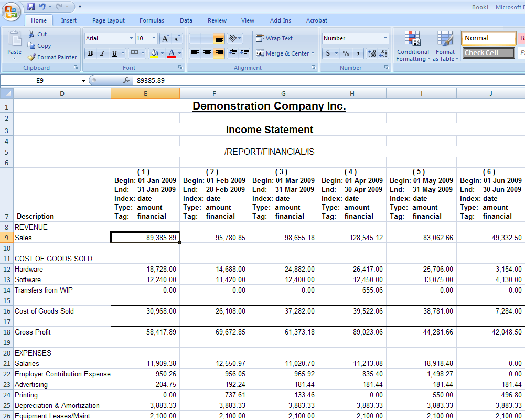Screen dimensions: 525x420
Task: Click the Increase Font Size icon
Action: click(165, 38)
